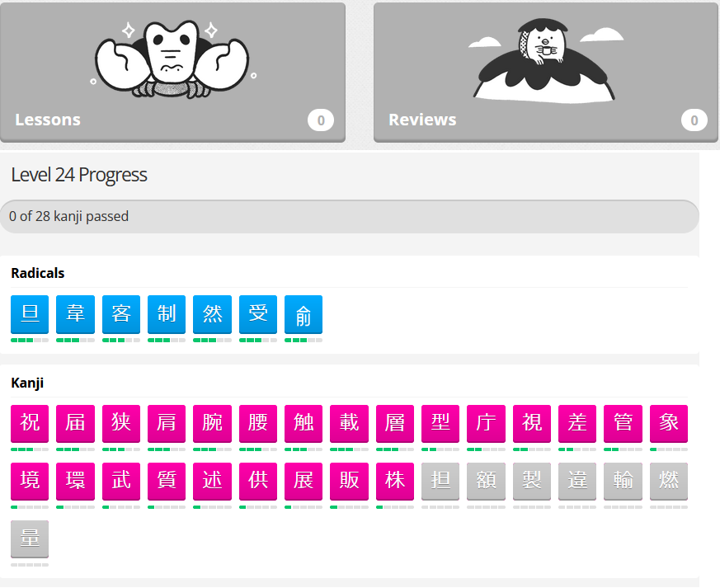
Task: Open the 祝 kanji tile
Action: coord(30,424)
